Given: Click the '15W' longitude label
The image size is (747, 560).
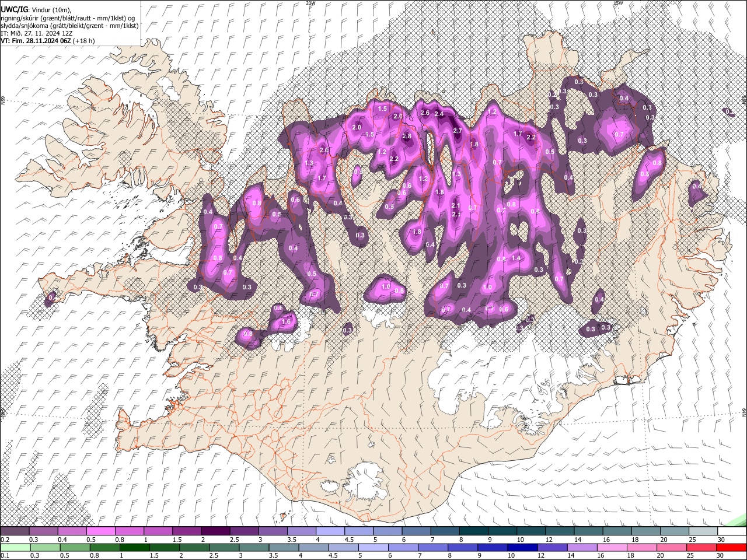Looking at the screenshot, I should [618, 3].
